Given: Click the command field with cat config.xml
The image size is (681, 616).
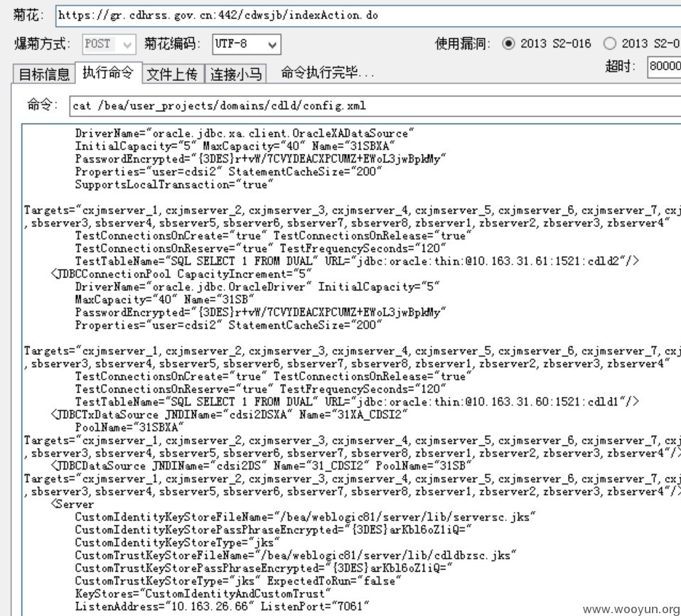Looking at the screenshot, I should click(375, 106).
